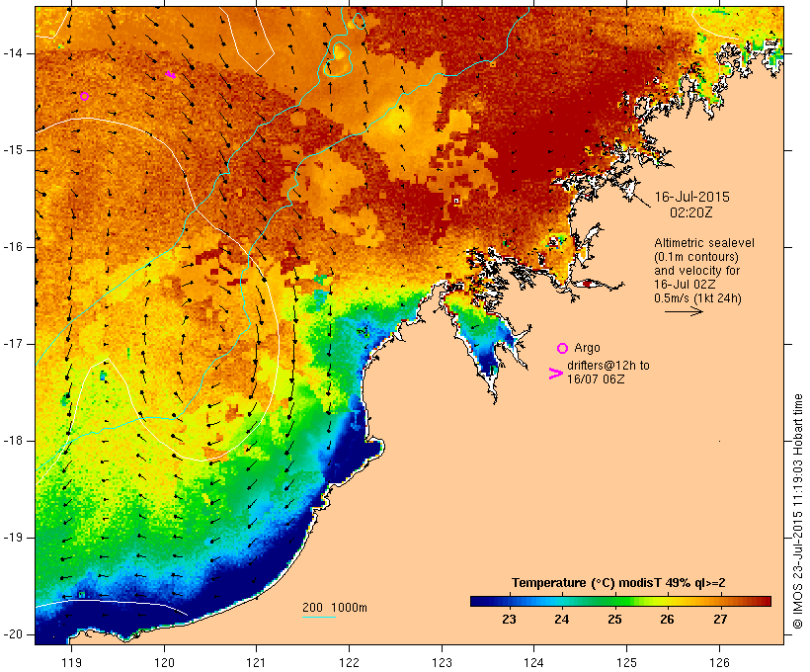This screenshot has width=810, height=672.
Task: Click the 'Temperature (°C) modisT 49% ql>=2' title
Action: tap(618, 583)
